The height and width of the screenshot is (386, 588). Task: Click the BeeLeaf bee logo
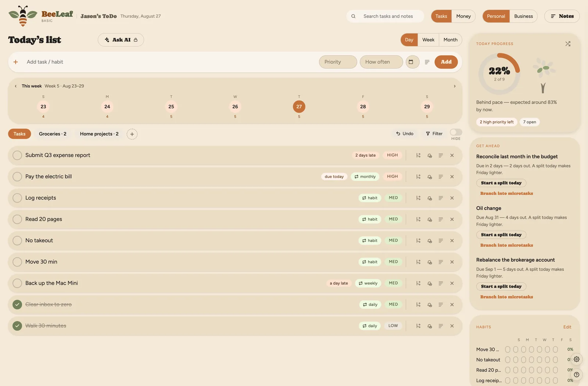23,16
